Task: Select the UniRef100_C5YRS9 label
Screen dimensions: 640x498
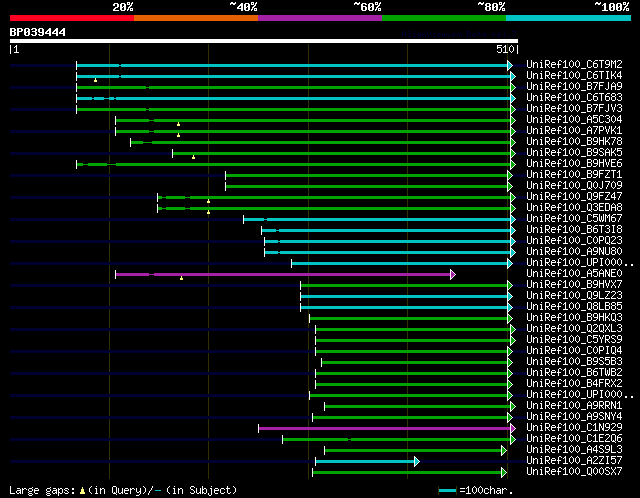Action: pyautogui.click(x=574, y=340)
